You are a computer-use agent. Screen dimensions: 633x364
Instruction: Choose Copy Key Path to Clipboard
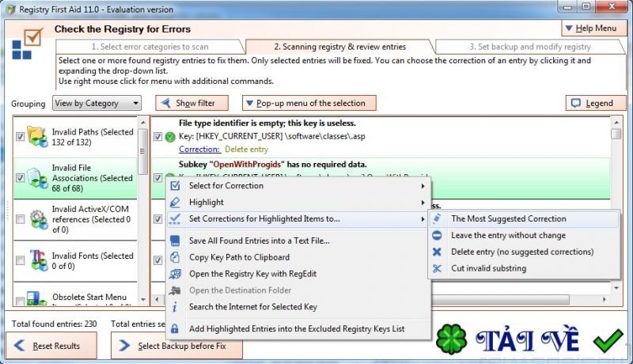(299, 257)
